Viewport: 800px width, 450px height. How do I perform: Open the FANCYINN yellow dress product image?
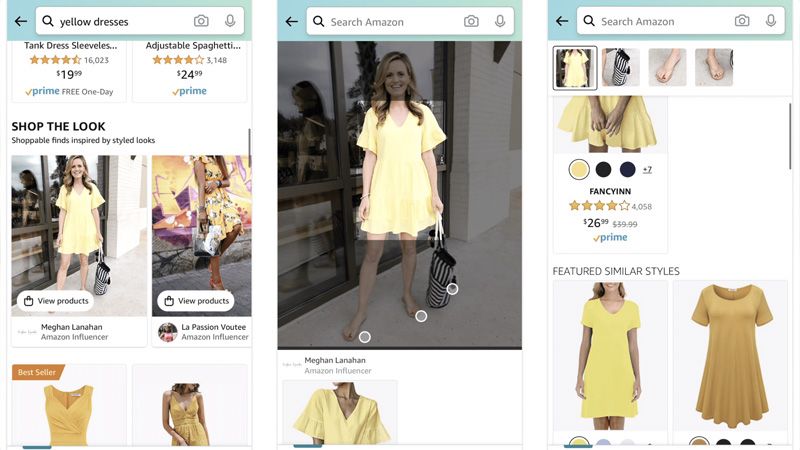tap(610, 123)
